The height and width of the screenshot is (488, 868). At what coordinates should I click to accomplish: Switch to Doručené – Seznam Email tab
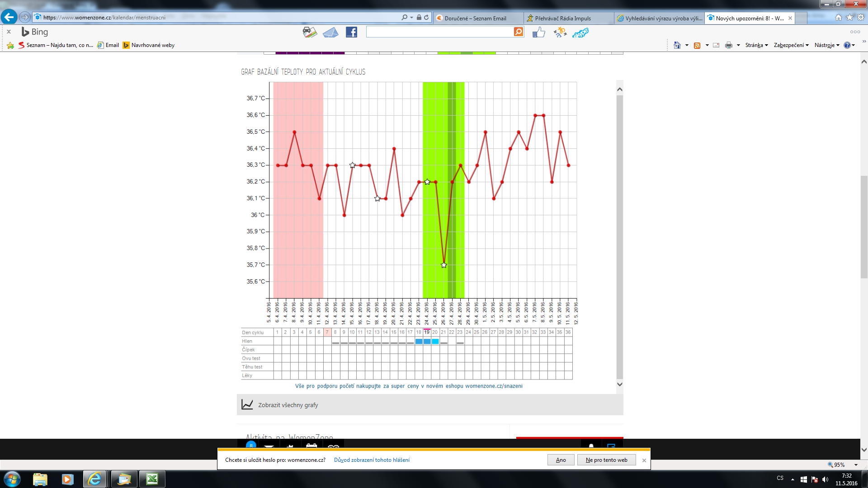[x=475, y=19]
